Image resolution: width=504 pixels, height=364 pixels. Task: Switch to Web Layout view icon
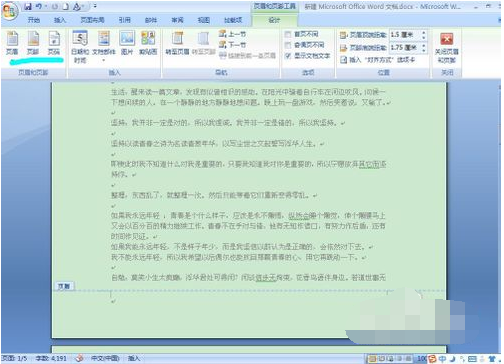pos(389,359)
